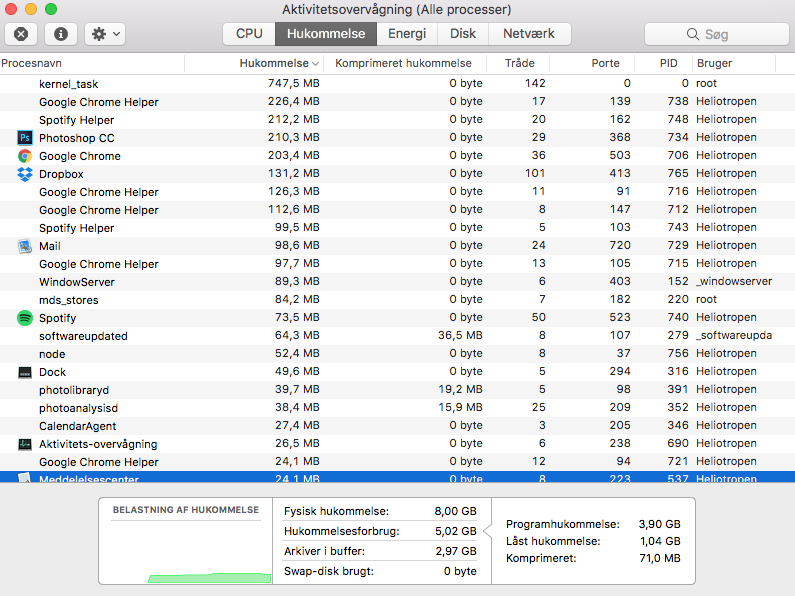Select the Mail process name
Image resolution: width=795 pixels, height=596 pixels.
click(x=50, y=246)
